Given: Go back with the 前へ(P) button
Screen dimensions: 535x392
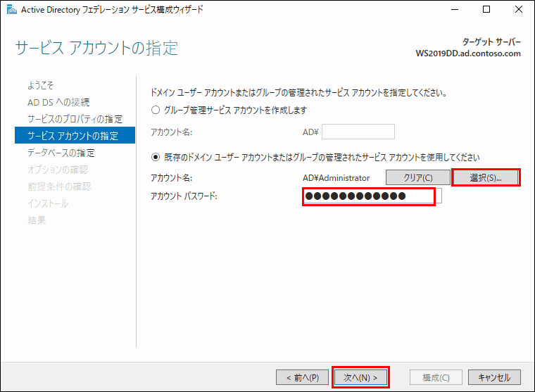Looking at the screenshot, I should pos(302,377).
